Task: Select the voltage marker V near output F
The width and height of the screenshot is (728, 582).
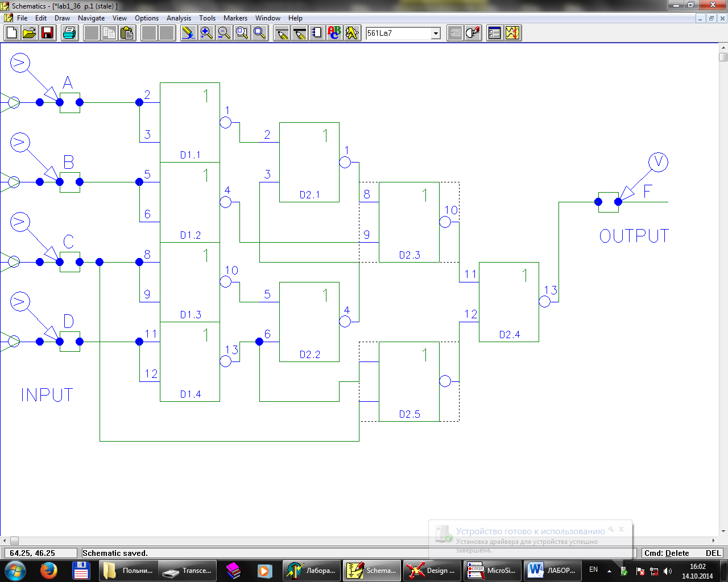Action: (658, 163)
